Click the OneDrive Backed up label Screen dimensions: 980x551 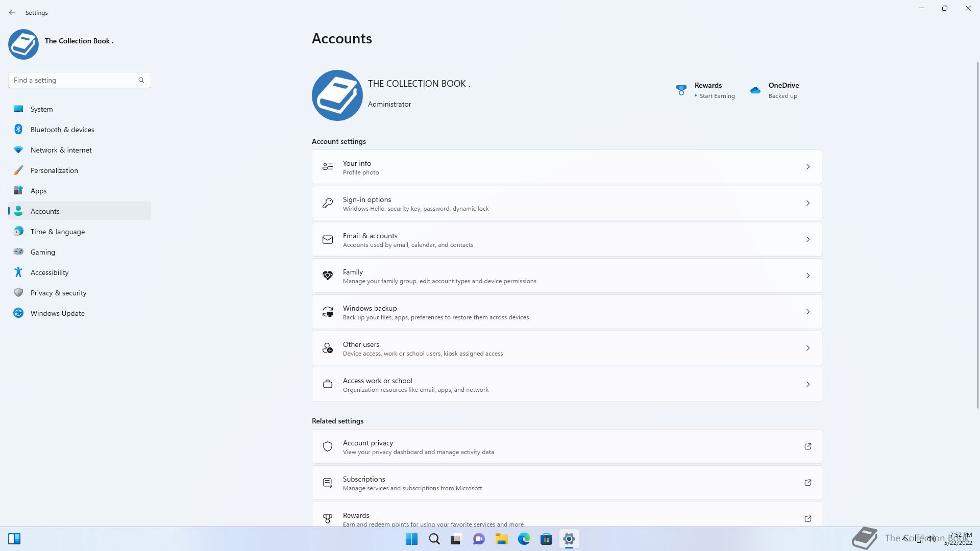tap(782, 96)
